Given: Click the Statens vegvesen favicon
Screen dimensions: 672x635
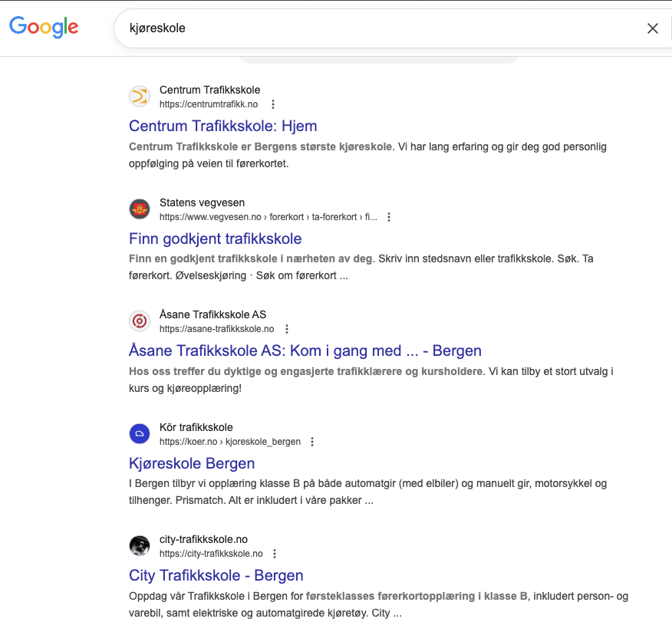Looking at the screenshot, I should [140, 209].
